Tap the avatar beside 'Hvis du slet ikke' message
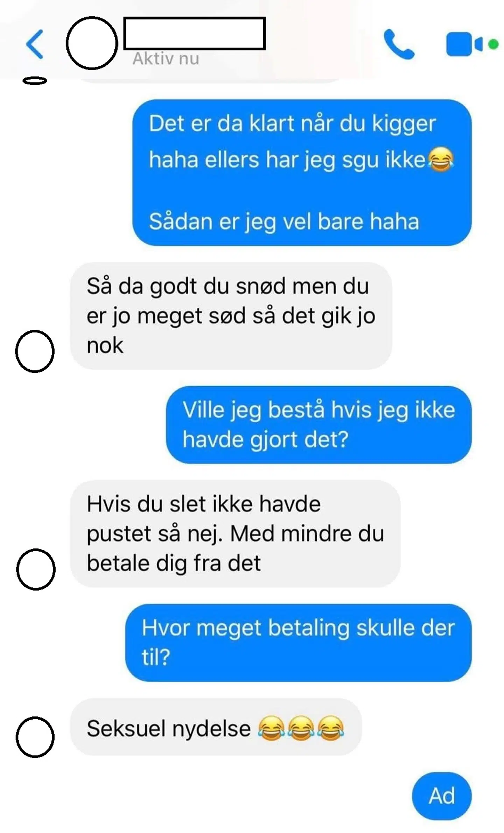 [x=36, y=569]
